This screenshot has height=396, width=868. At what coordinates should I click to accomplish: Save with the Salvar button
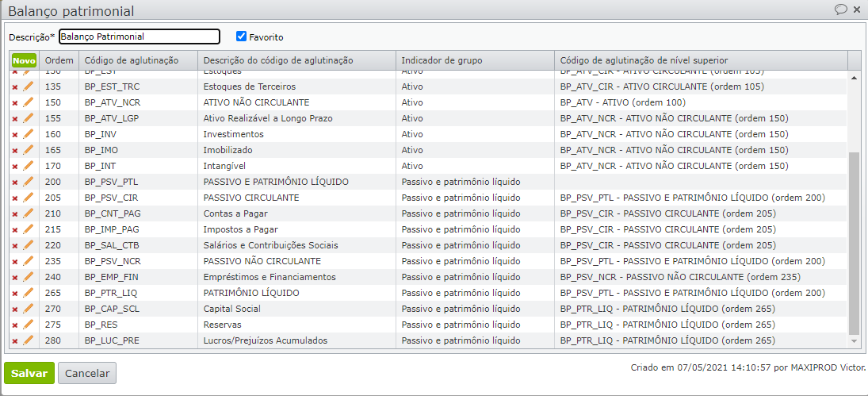click(x=29, y=373)
